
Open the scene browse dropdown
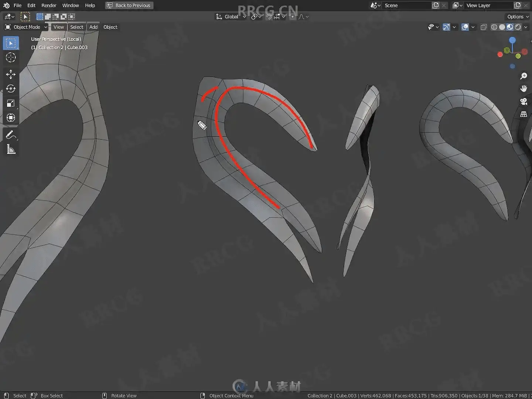click(376, 6)
